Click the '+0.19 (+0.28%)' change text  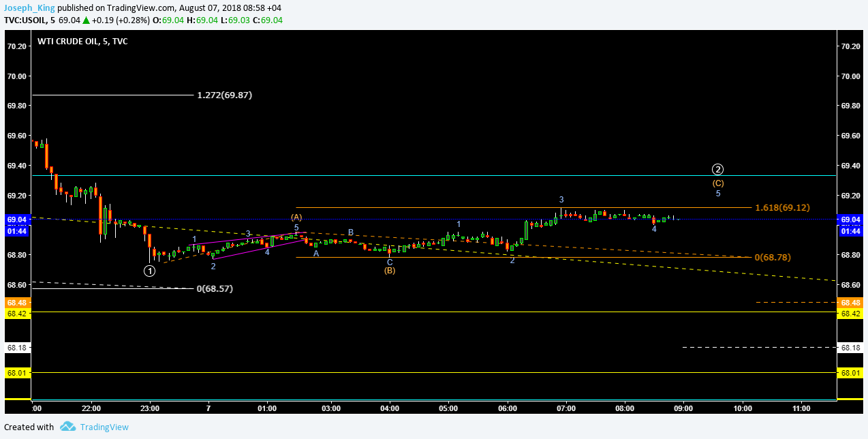pyautogui.click(x=121, y=20)
